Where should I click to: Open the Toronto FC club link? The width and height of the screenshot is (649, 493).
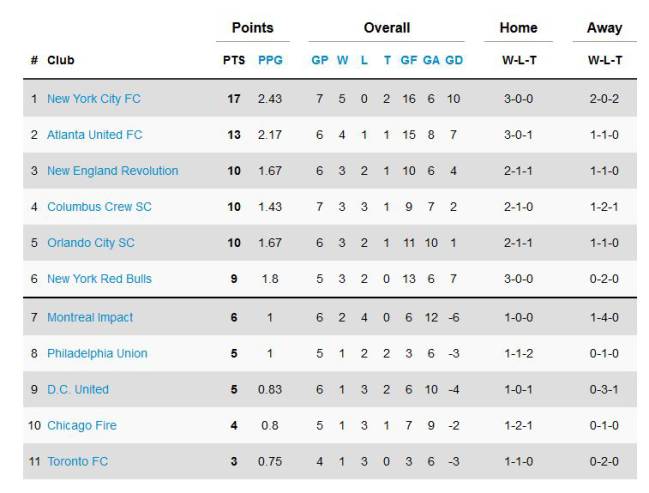(78, 462)
